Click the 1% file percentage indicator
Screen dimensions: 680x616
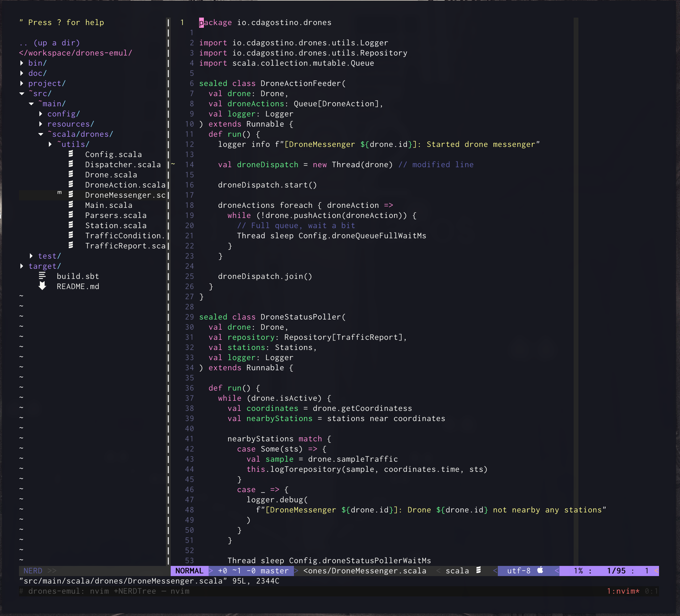[x=578, y=571]
